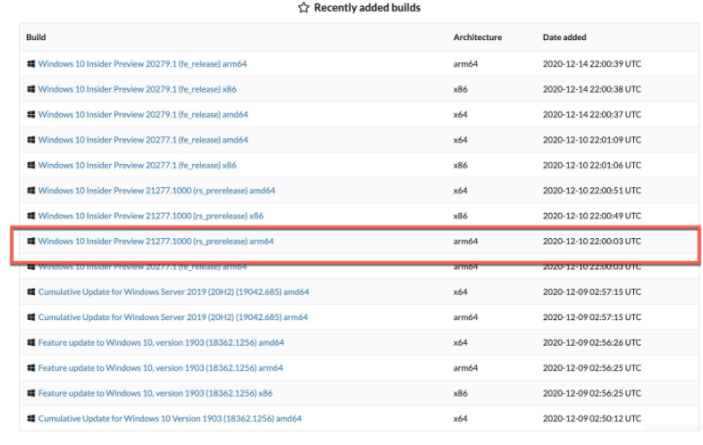Viewport: 703px width, 445px height.
Task: Click Windows icon next to 20279.1 arm64 build
Action: click(x=32, y=64)
